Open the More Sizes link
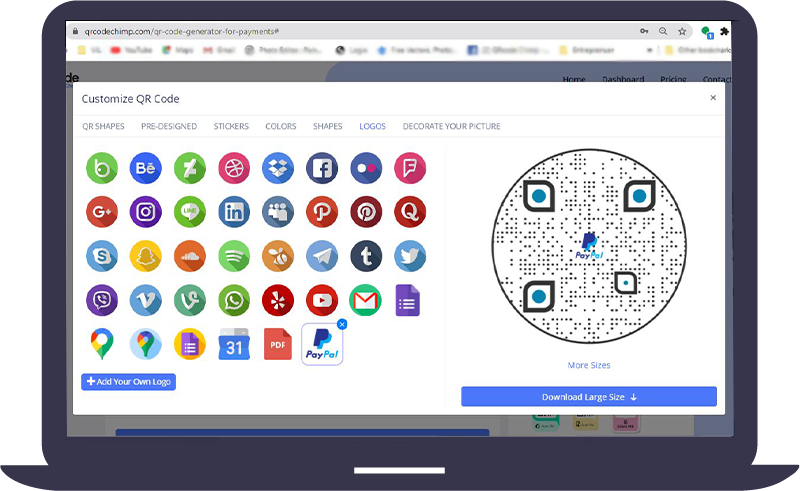800x491 pixels. point(589,365)
